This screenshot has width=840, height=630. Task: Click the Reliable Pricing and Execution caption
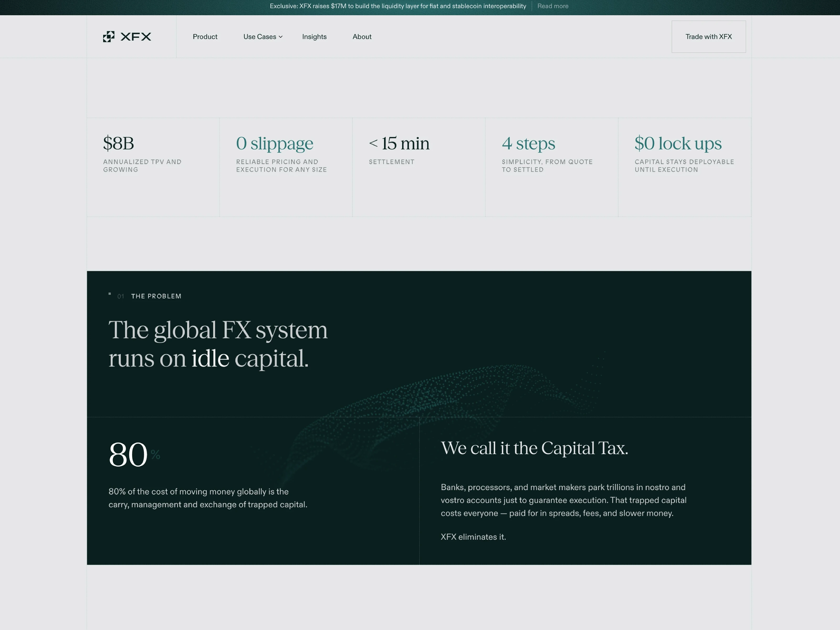281,166
